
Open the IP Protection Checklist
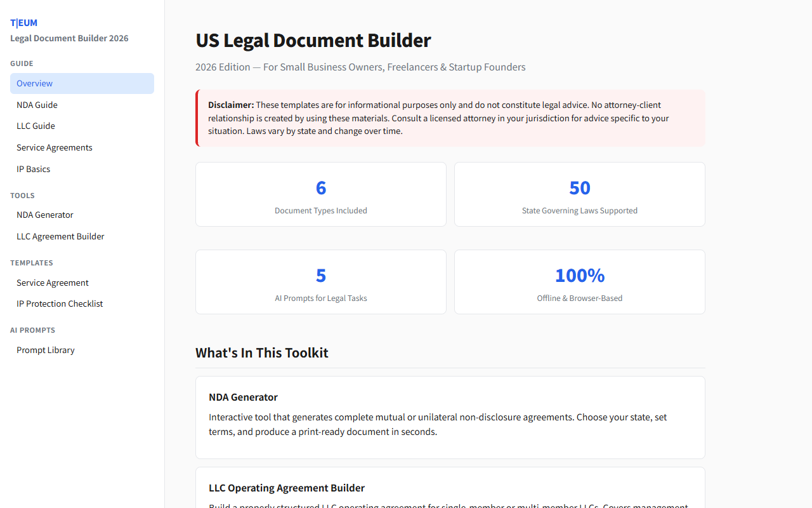point(60,304)
